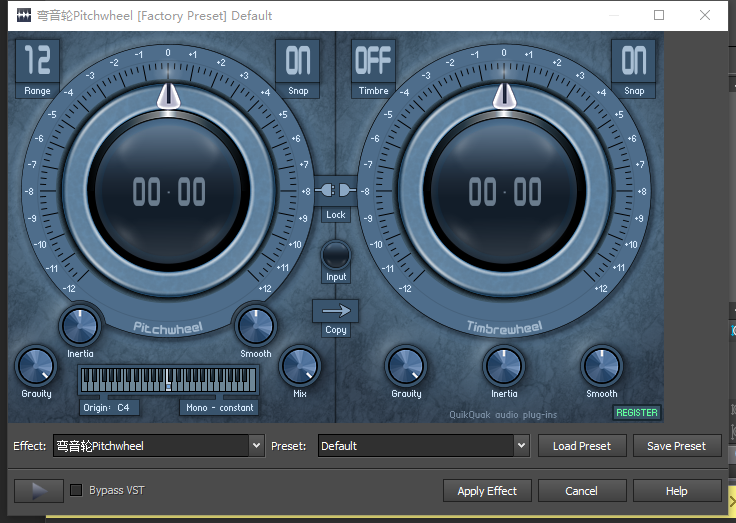736x523 pixels.
Task: Click the mini piano keyboard
Action: [168, 380]
